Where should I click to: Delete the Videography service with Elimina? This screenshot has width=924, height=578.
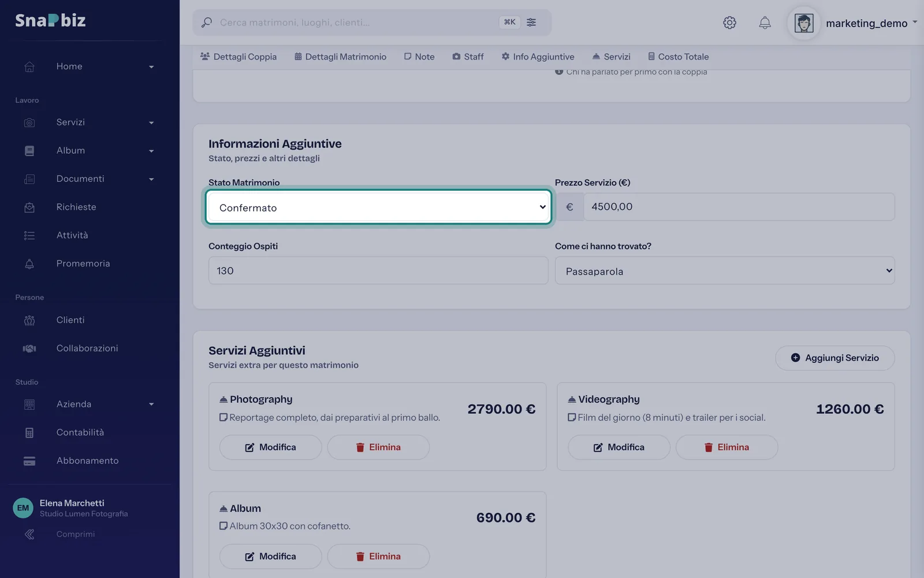tap(727, 447)
